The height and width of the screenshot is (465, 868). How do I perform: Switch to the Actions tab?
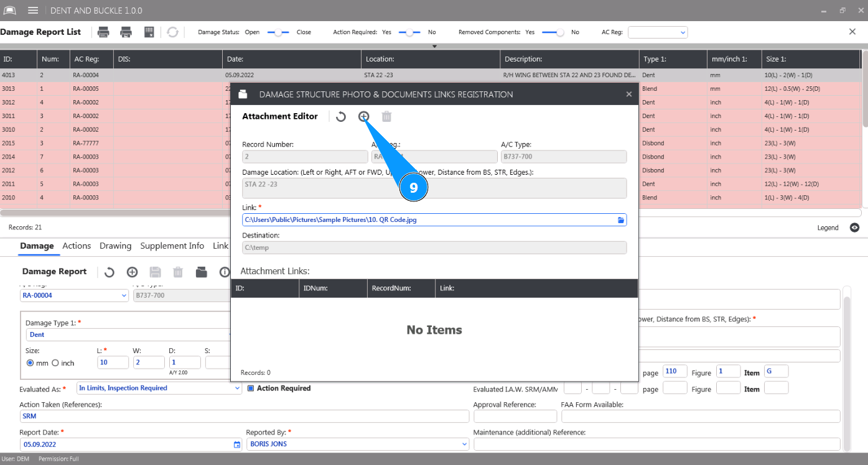[x=77, y=246]
